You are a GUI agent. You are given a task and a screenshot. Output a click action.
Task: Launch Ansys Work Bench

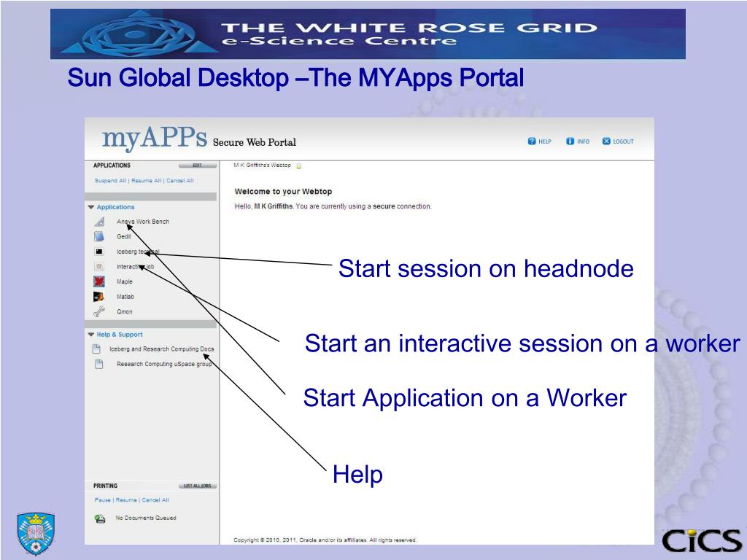[x=143, y=222]
